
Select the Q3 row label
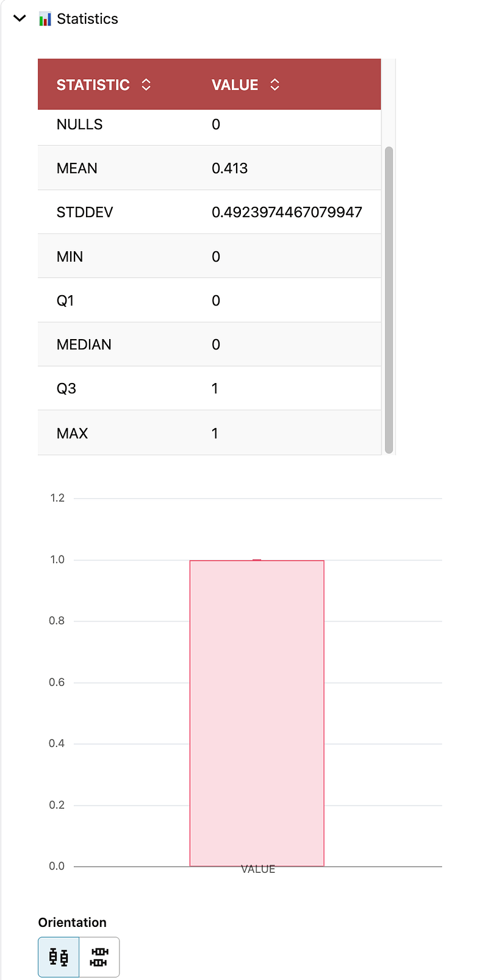[66, 388]
